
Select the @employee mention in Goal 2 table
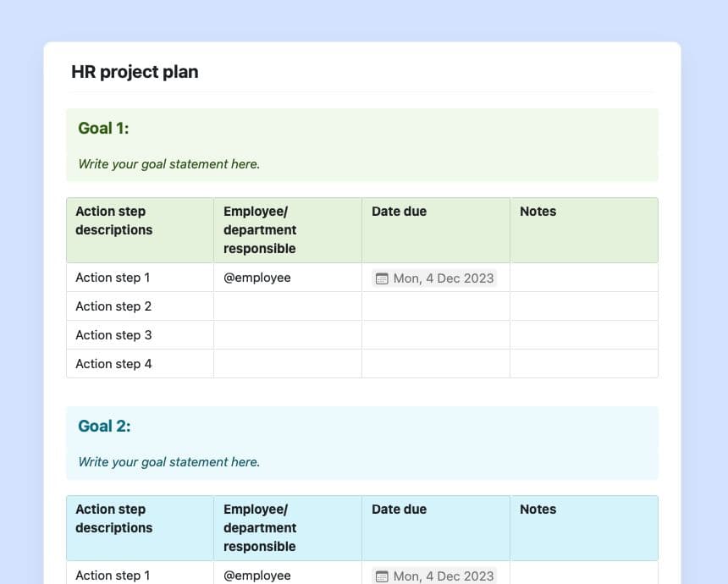(x=256, y=576)
